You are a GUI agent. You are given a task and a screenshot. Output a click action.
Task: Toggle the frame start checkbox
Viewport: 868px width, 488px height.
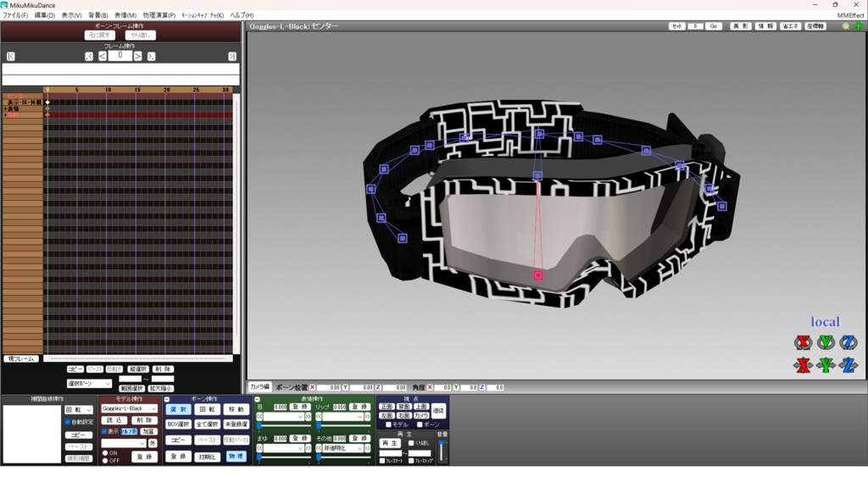point(382,460)
